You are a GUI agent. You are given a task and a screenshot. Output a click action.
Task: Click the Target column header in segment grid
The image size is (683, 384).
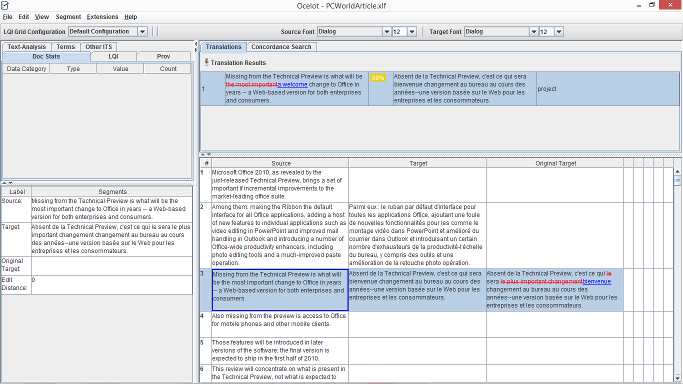418,163
